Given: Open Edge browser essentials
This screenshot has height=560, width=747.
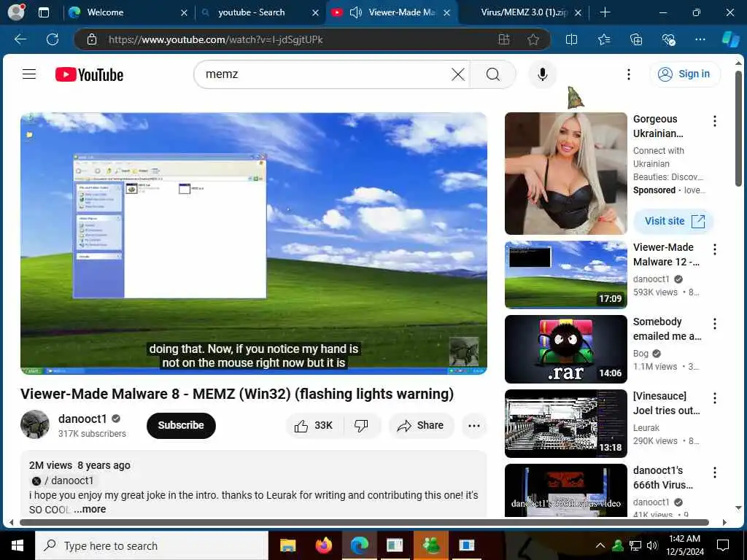Looking at the screenshot, I should point(668,39).
